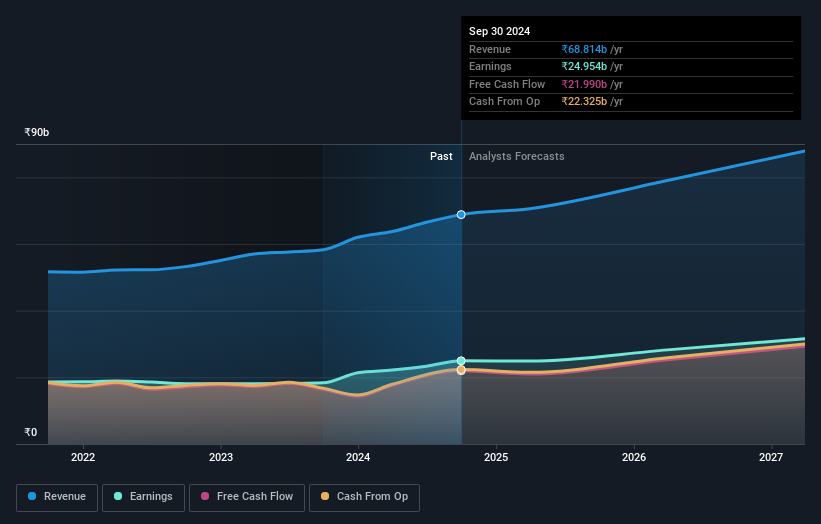
Task: Click the blue Revenue legend dot
Action: [32, 496]
